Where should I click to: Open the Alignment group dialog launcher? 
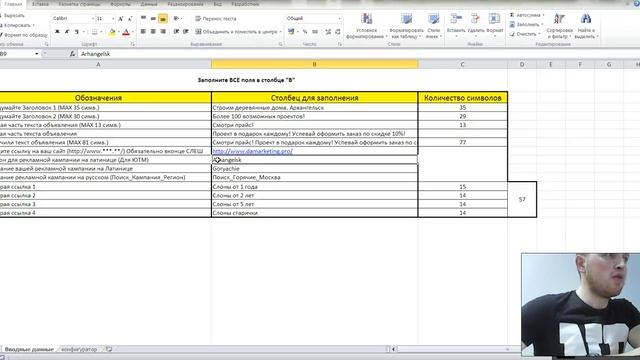(x=280, y=44)
